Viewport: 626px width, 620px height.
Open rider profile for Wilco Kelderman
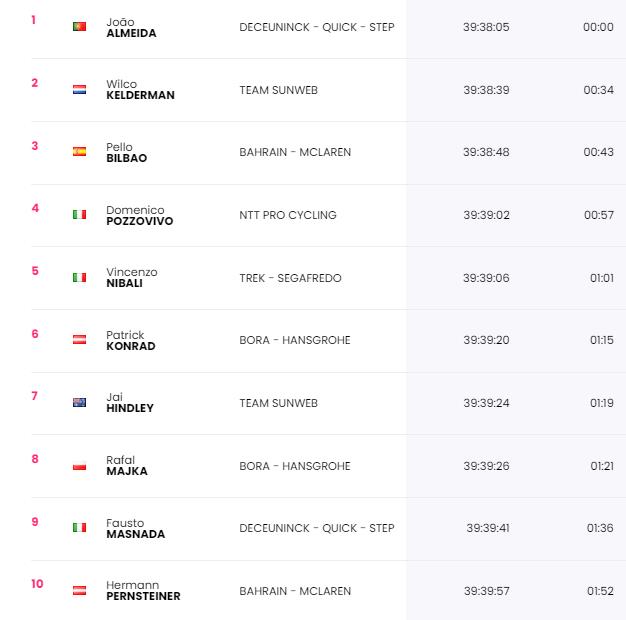[141, 90]
